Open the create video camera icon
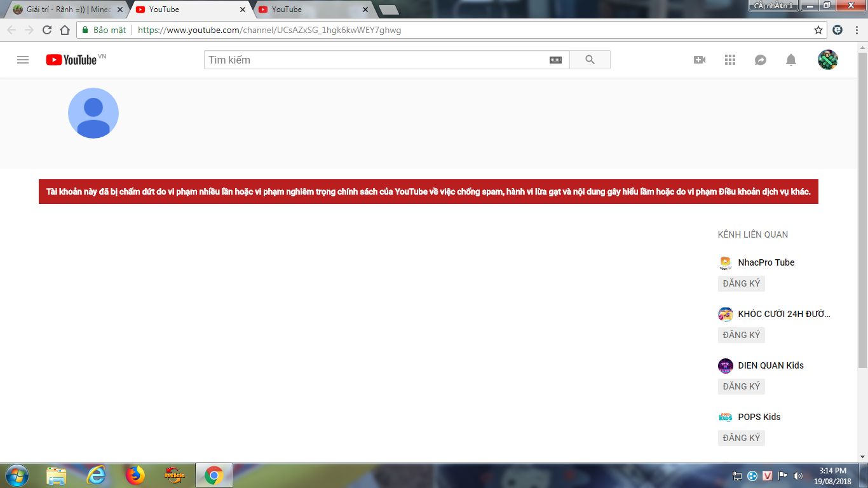Screen dimensions: 868x488 click(x=700, y=60)
